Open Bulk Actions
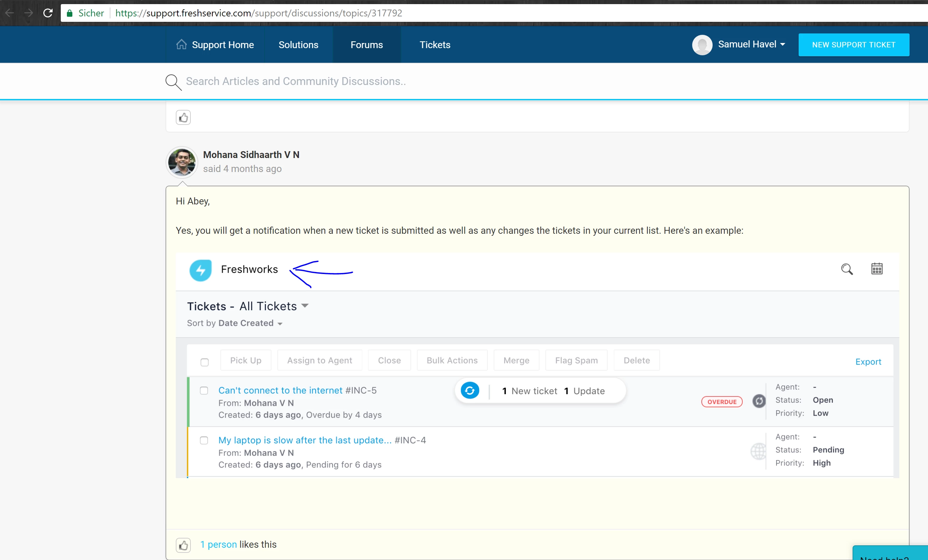Image resolution: width=928 pixels, height=560 pixels. pos(452,360)
